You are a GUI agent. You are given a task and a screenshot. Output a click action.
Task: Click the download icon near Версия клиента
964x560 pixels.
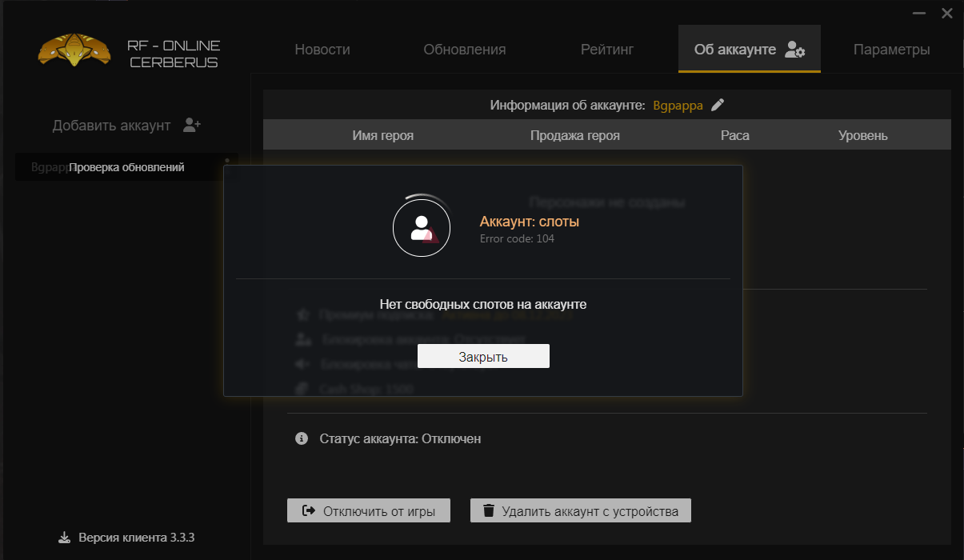[65, 538]
